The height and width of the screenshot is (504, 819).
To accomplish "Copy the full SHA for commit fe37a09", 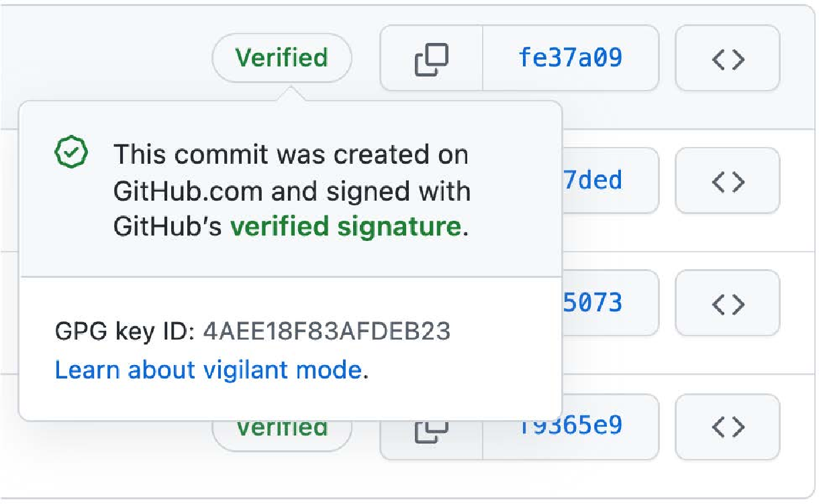I will [432, 58].
